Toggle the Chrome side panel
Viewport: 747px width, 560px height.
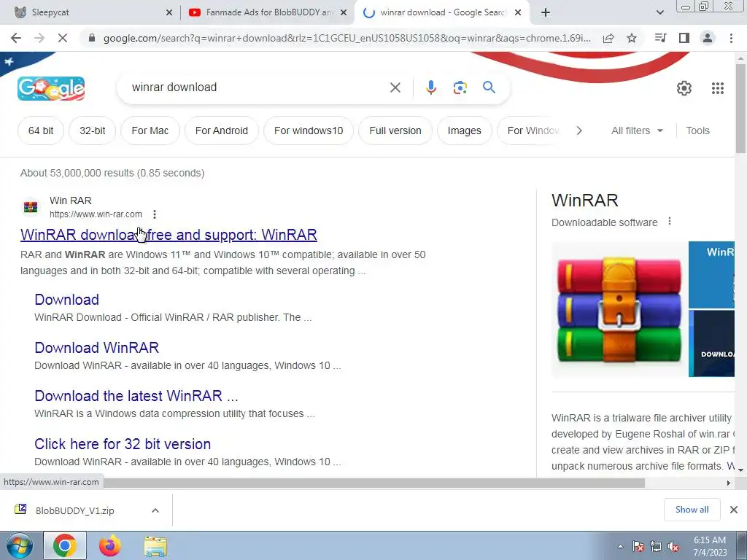click(684, 38)
